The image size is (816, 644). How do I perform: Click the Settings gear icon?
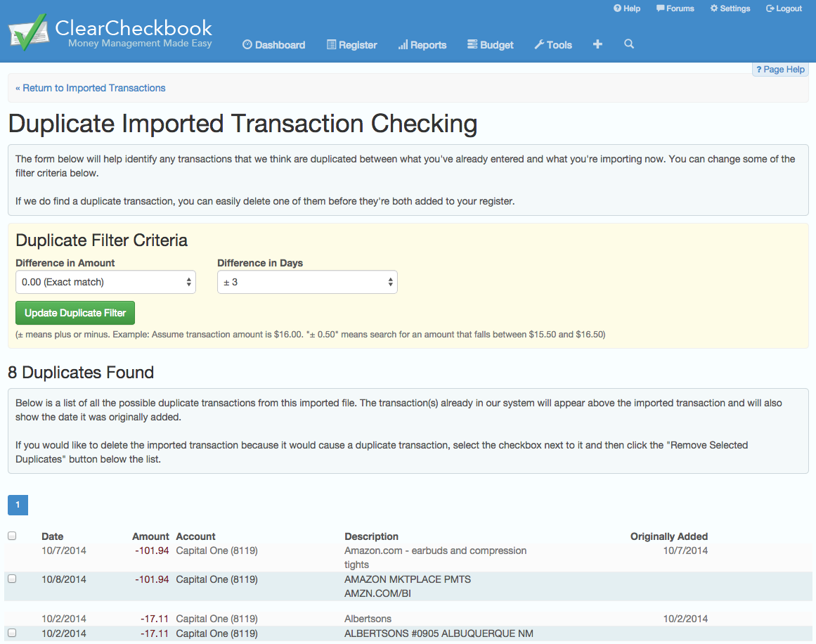tap(714, 8)
